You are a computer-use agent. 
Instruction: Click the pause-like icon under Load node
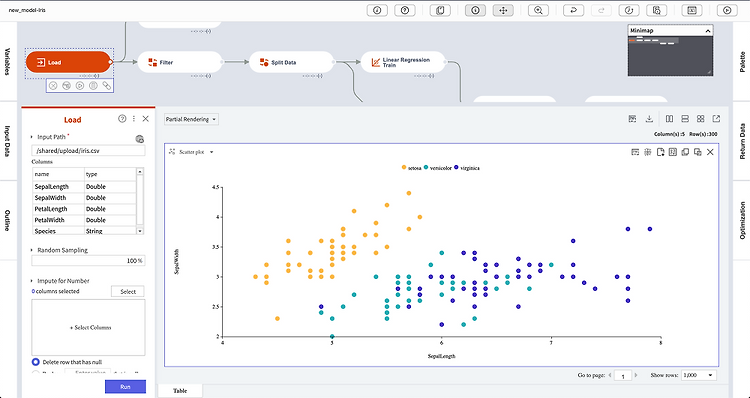93,86
